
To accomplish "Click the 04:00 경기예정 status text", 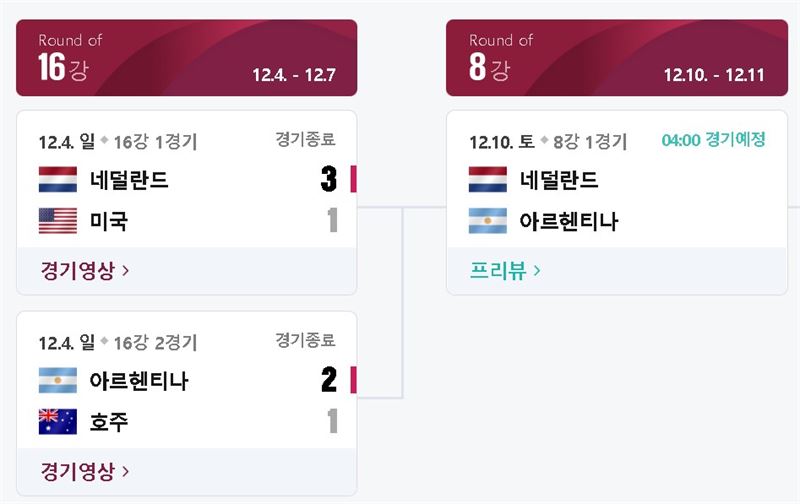I will click(713, 139).
